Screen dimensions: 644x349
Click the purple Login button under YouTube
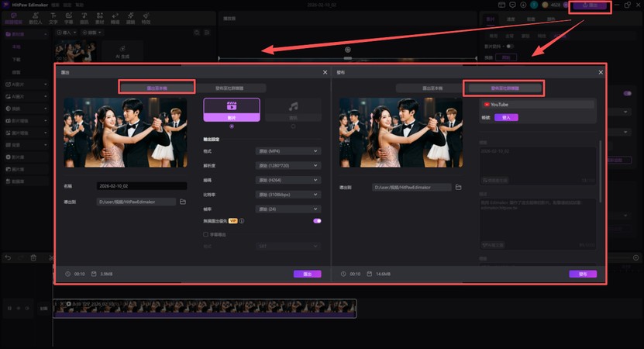tap(505, 117)
